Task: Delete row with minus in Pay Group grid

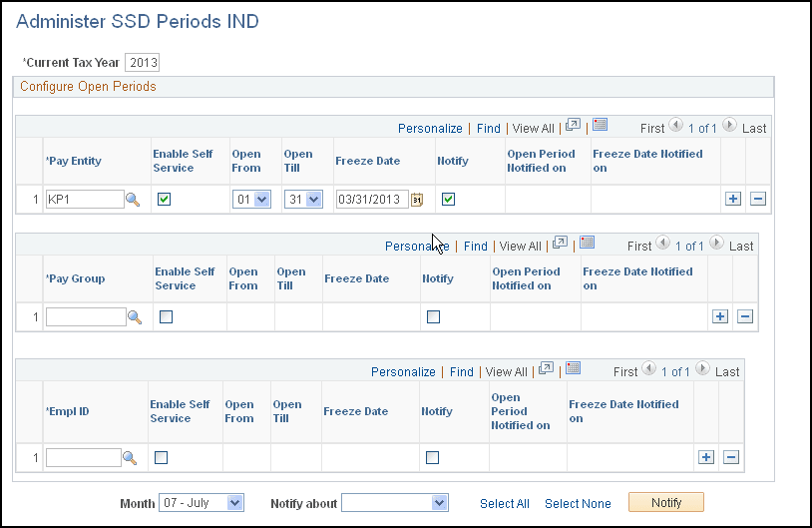Action: pos(745,316)
